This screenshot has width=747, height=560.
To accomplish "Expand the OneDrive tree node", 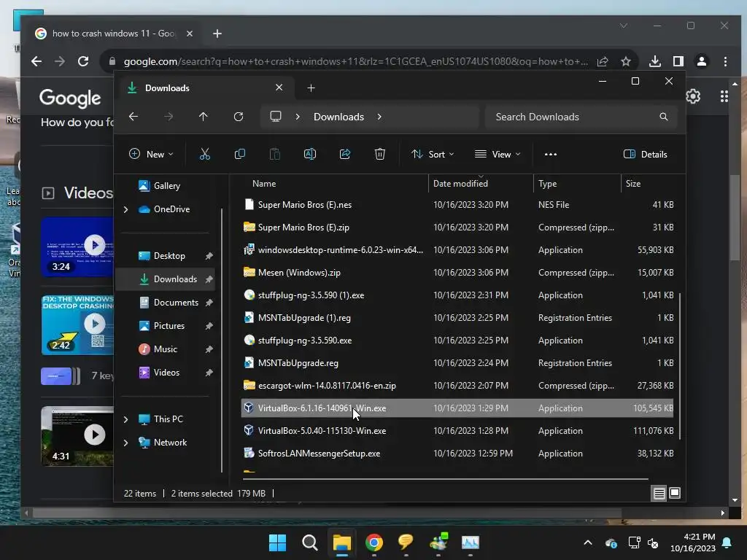I will pos(125,209).
